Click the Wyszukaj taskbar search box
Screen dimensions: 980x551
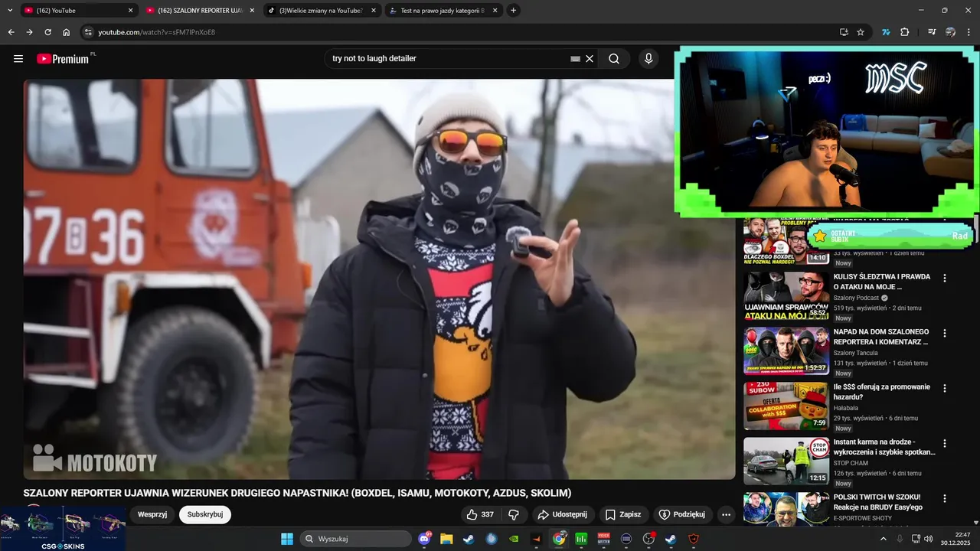click(355, 539)
